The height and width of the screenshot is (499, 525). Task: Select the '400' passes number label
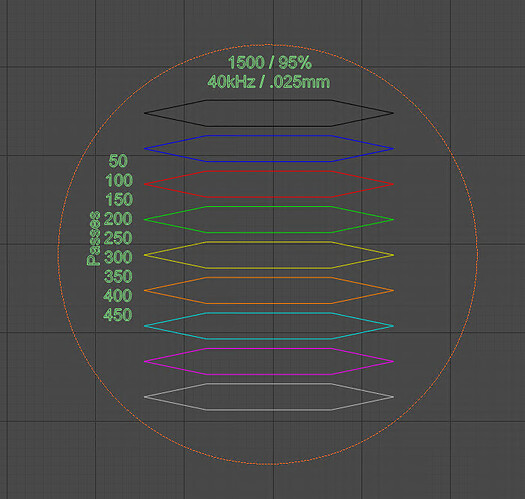coord(118,296)
